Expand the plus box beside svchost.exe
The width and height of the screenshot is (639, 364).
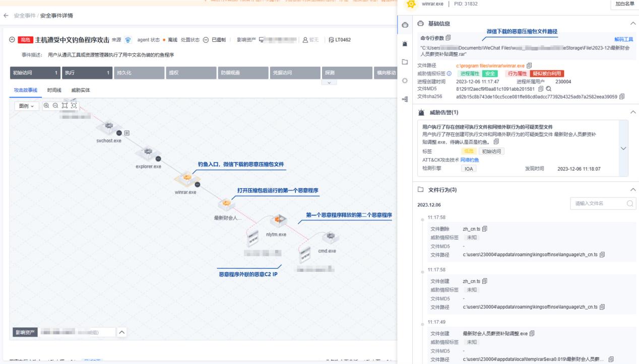tap(127, 133)
